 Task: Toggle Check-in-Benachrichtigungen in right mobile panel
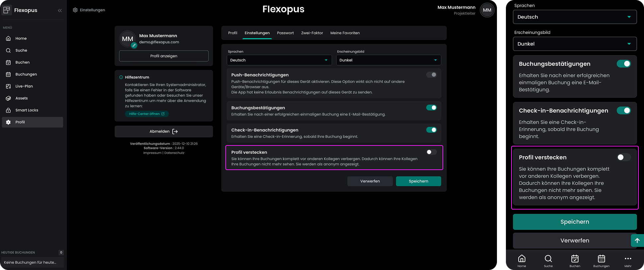pos(623,111)
